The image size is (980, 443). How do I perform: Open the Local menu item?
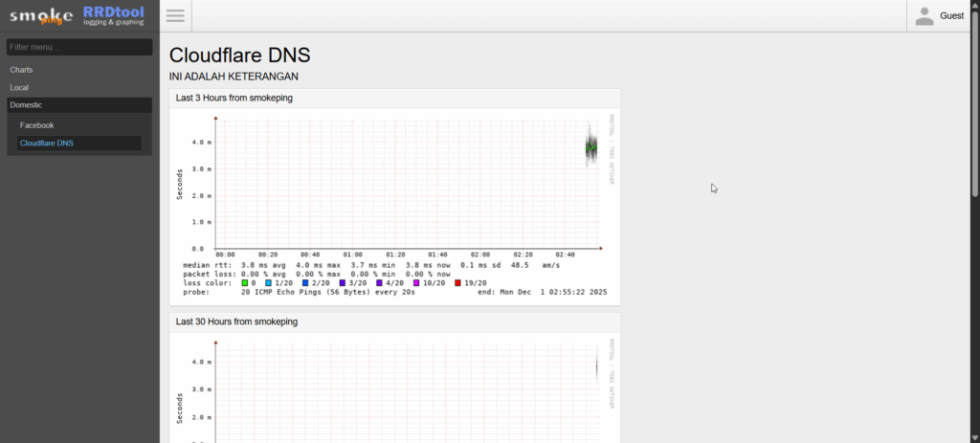click(19, 87)
